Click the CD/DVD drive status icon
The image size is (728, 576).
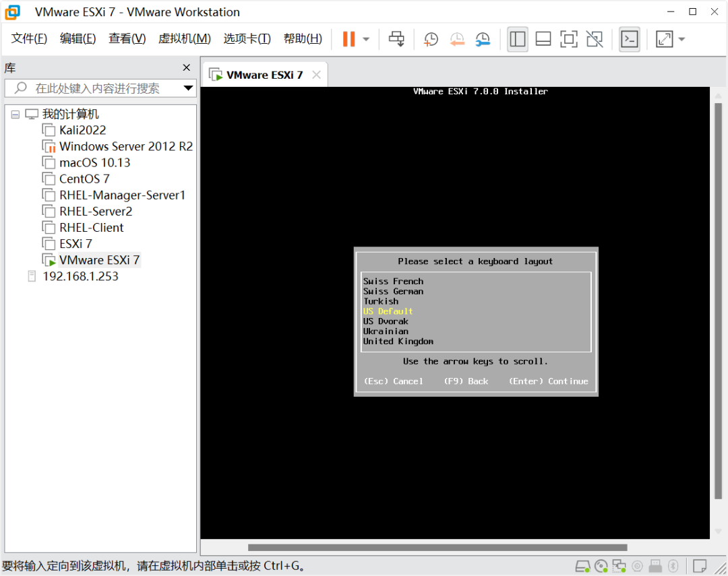601,565
